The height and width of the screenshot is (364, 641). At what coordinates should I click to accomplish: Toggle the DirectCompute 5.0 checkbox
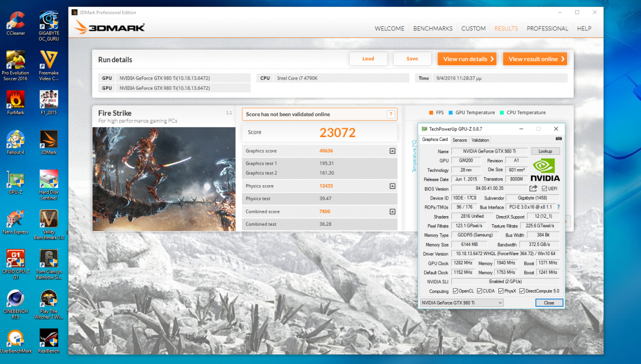(521, 291)
